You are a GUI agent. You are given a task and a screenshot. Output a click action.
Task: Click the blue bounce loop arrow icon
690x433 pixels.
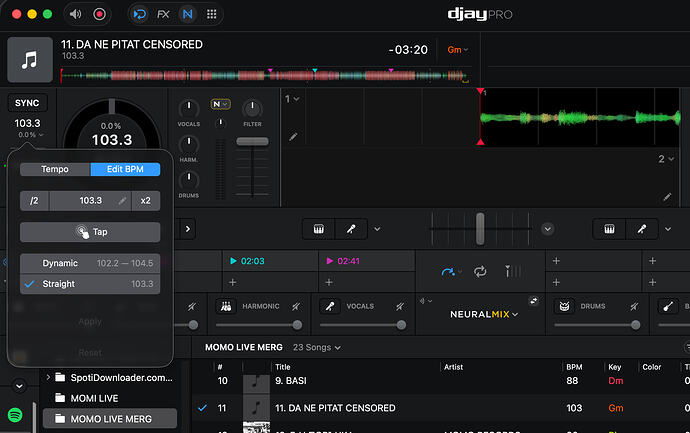(x=448, y=272)
